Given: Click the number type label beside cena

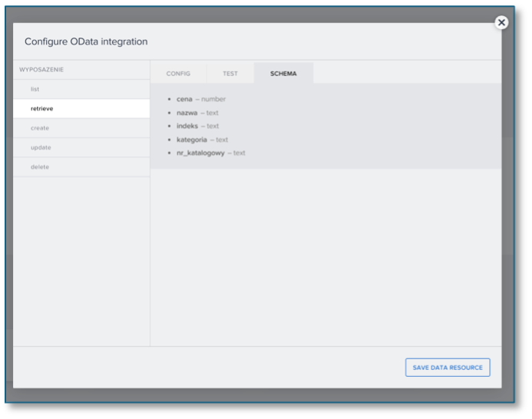Looking at the screenshot, I should click(x=213, y=99).
